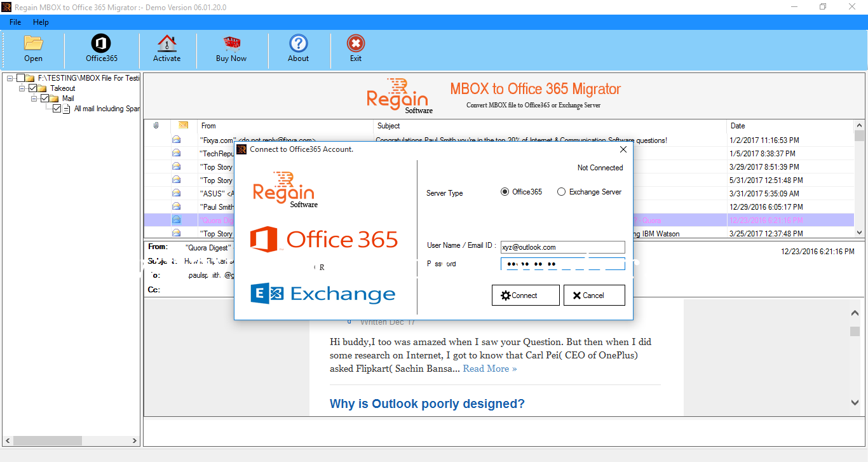Click the right arrow of folder tree scrollbar

click(134, 440)
